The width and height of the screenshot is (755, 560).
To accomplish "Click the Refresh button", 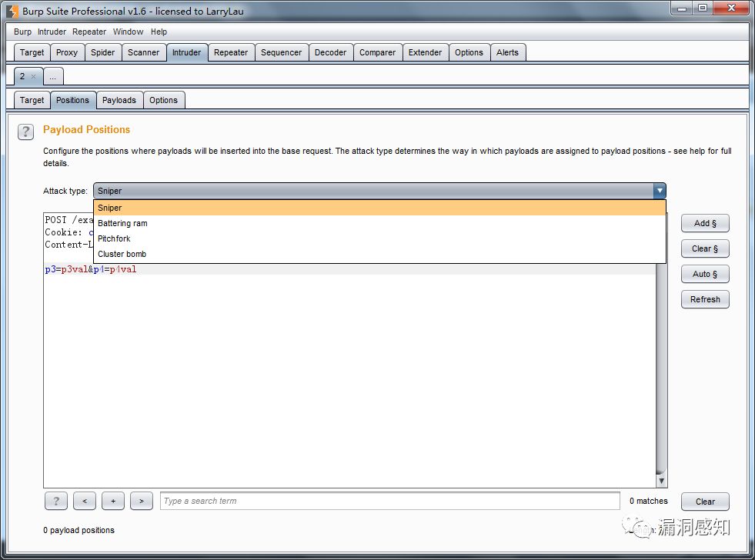I will tap(705, 299).
